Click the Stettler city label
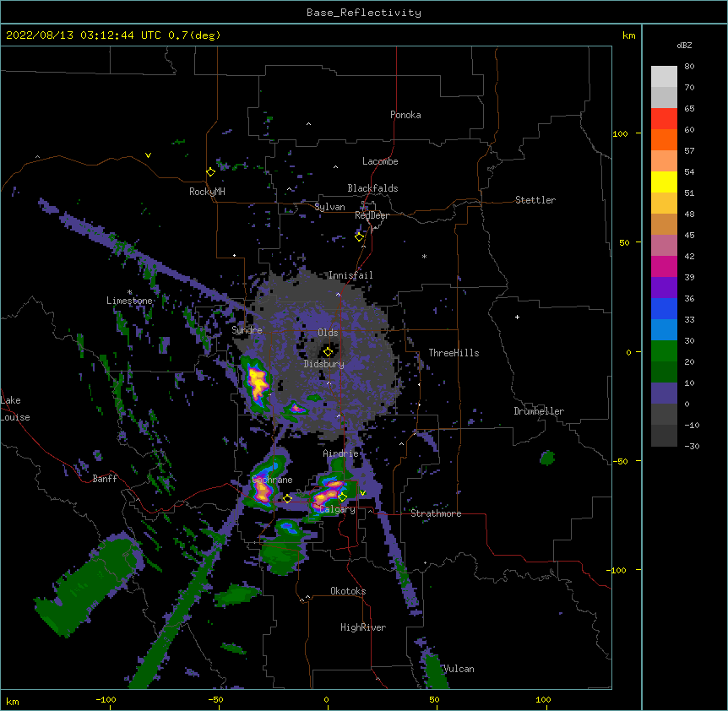Screen dimensions: 728x711 [x=535, y=200]
